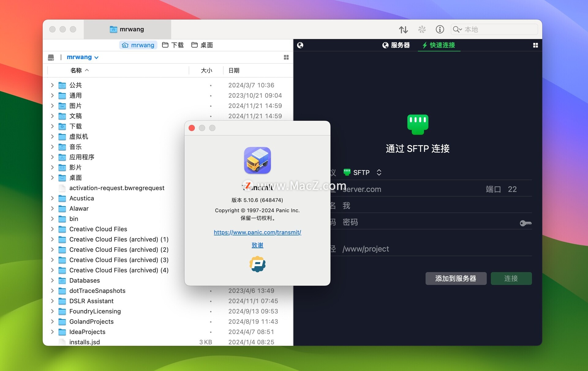The height and width of the screenshot is (371, 588).
Task: Open the mrwang home favorite
Action: click(x=138, y=45)
